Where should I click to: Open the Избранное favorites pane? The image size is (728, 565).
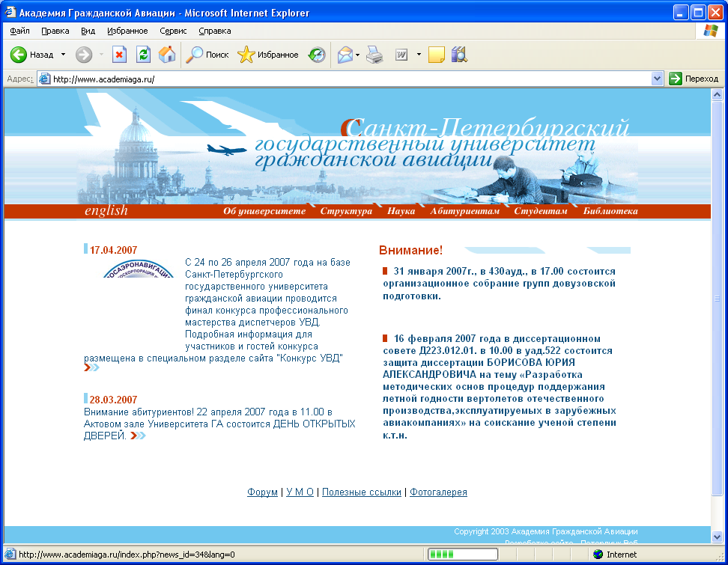(268, 55)
